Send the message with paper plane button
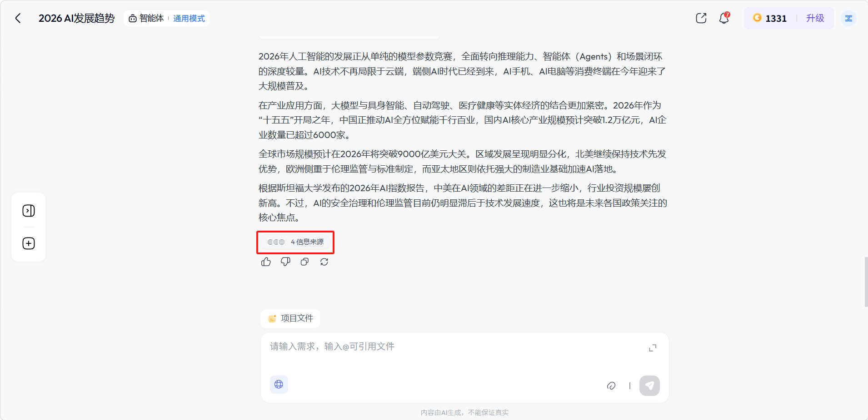The image size is (868, 420). [x=649, y=385]
